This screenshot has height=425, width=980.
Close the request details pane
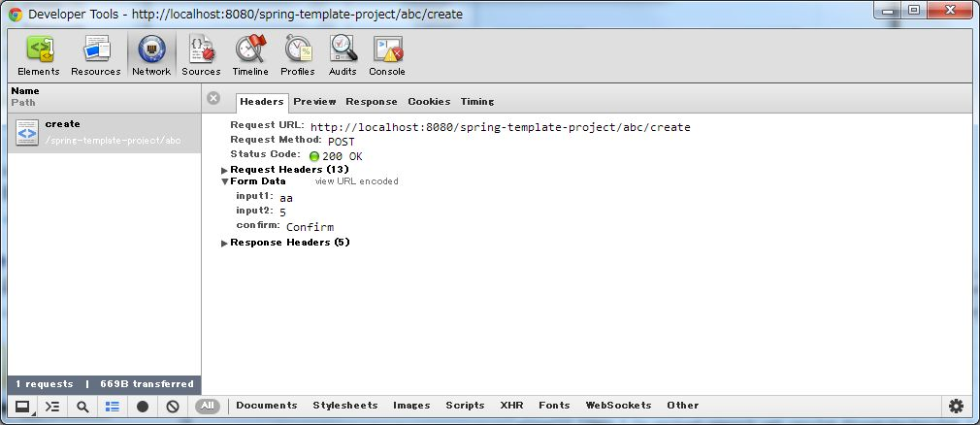click(x=213, y=98)
